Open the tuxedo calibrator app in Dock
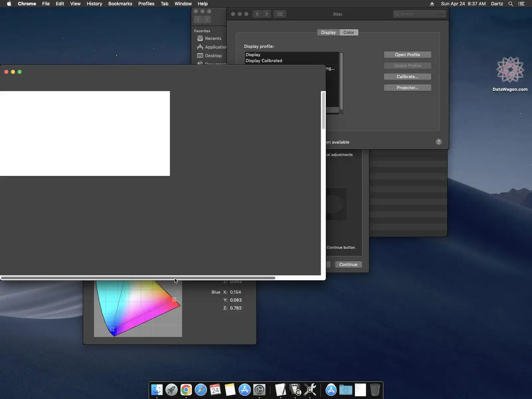The width and height of the screenshot is (532, 399). (x=295, y=390)
